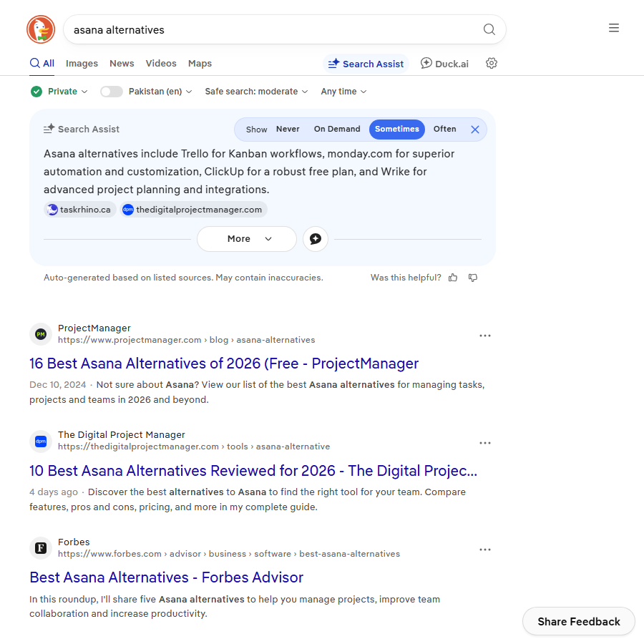644x644 pixels.
Task: Open the Safe search: moderate dropdown
Action: pyautogui.click(x=256, y=91)
